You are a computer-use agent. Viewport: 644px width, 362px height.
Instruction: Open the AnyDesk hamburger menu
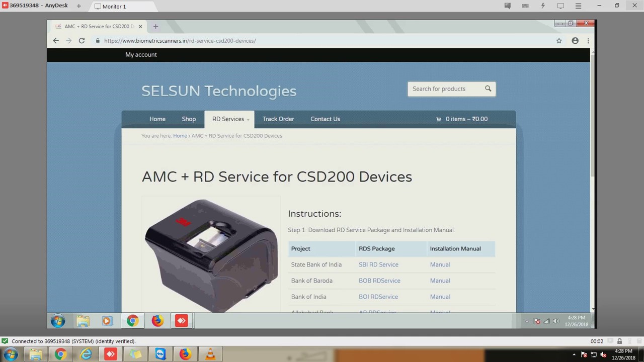(578, 6)
